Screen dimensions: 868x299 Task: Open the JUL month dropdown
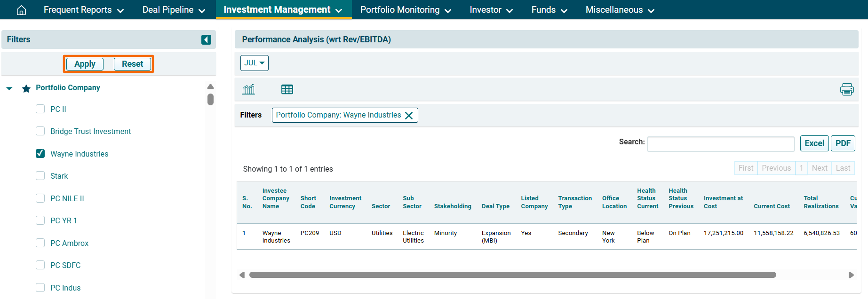click(x=254, y=63)
